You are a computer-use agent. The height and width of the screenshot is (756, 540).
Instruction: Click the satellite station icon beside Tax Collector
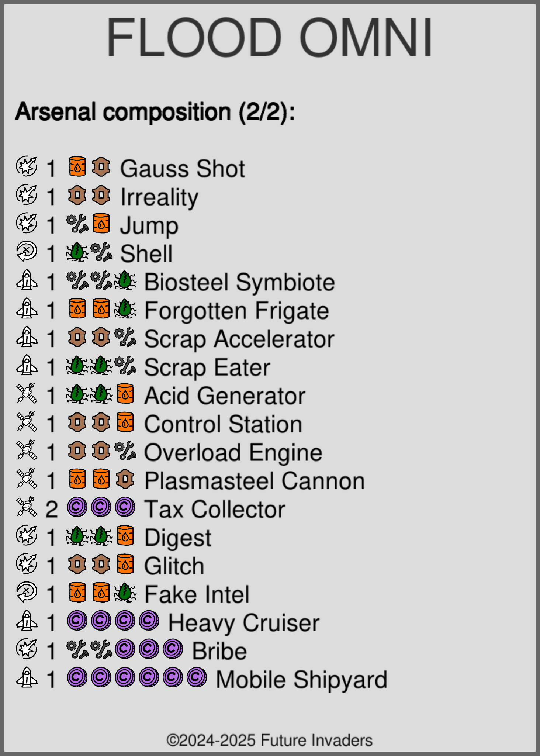tap(27, 507)
